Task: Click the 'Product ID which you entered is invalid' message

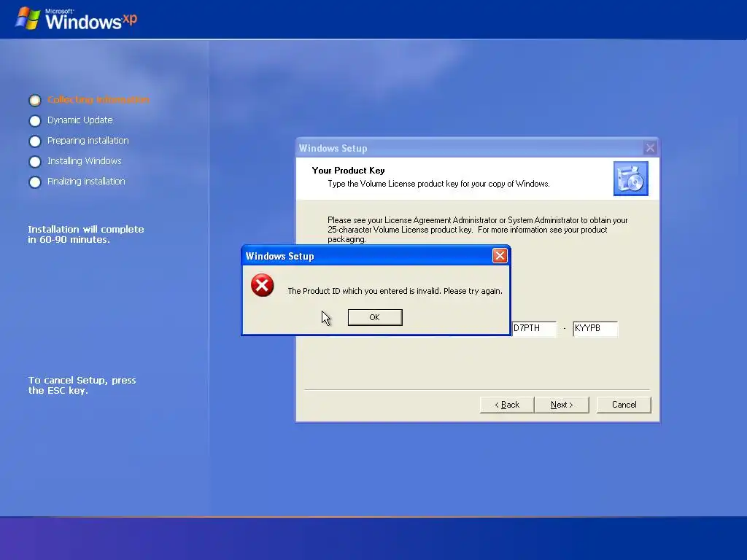Action: (x=395, y=291)
